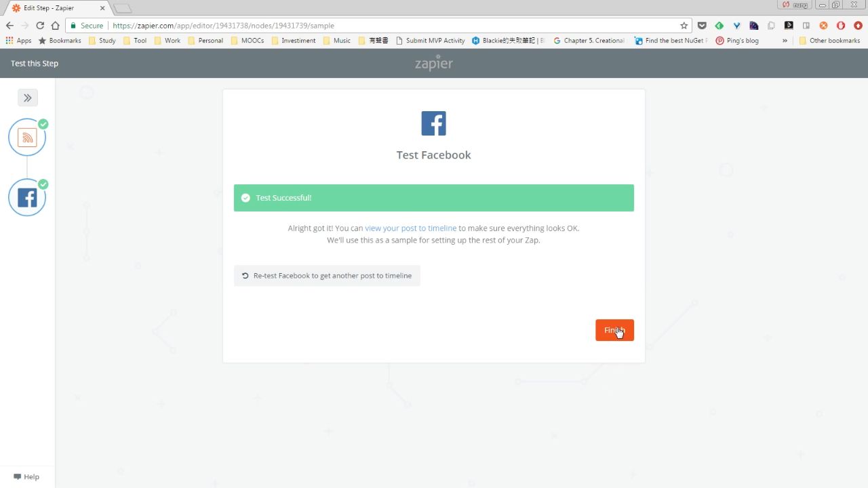This screenshot has height=488, width=868.
Task: Open the Other bookmarks folder
Action: point(829,41)
